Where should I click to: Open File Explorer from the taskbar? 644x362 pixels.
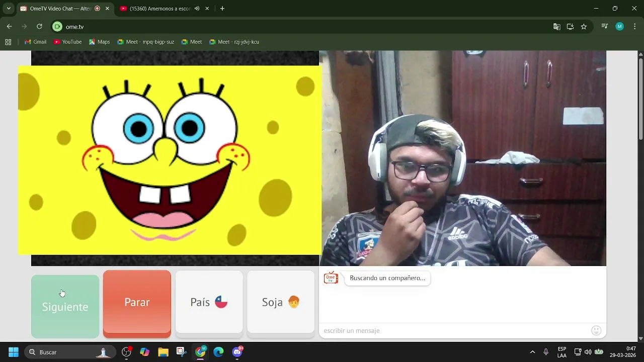pos(163,352)
